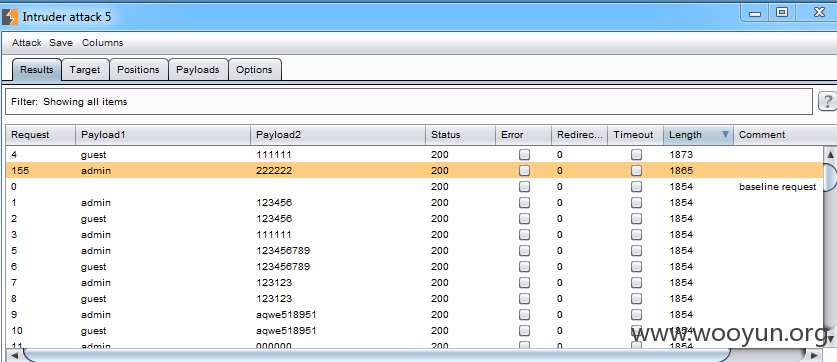Click redirect count 0 in request 3 row
Screen dimensions: 837x362
(x=559, y=235)
